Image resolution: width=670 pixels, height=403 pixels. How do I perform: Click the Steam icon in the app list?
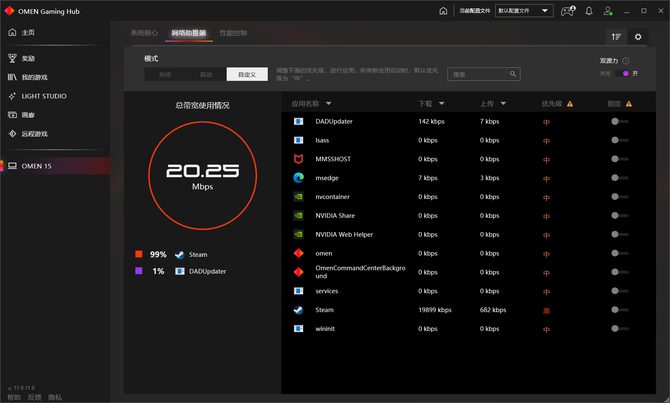pos(298,310)
